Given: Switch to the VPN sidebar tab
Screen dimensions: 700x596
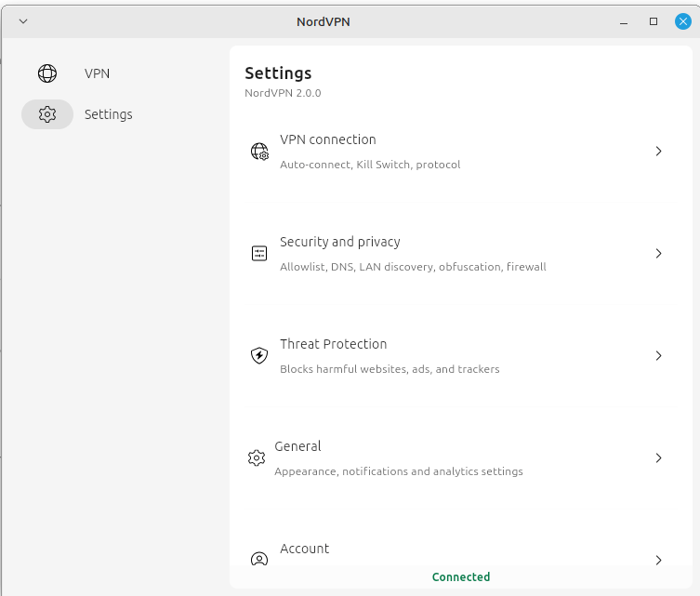Looking at the screenshot, I should click(97, 73).
